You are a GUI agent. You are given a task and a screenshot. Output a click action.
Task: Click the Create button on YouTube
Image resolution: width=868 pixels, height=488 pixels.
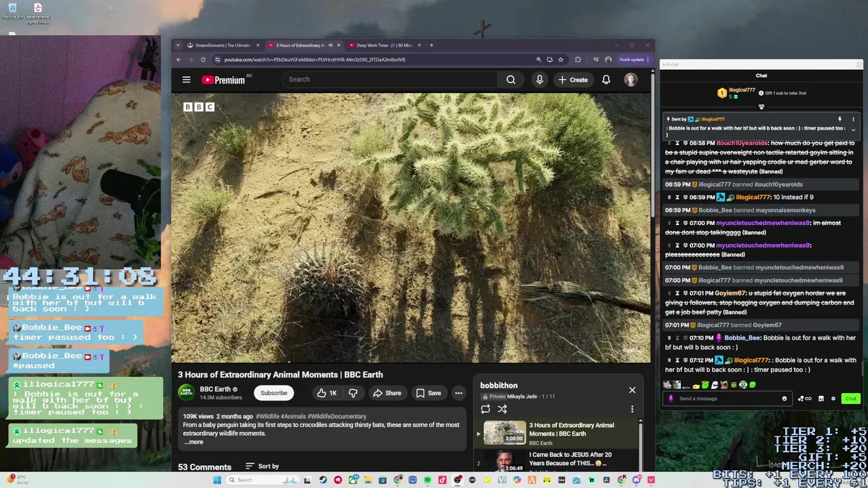(573, 79)
